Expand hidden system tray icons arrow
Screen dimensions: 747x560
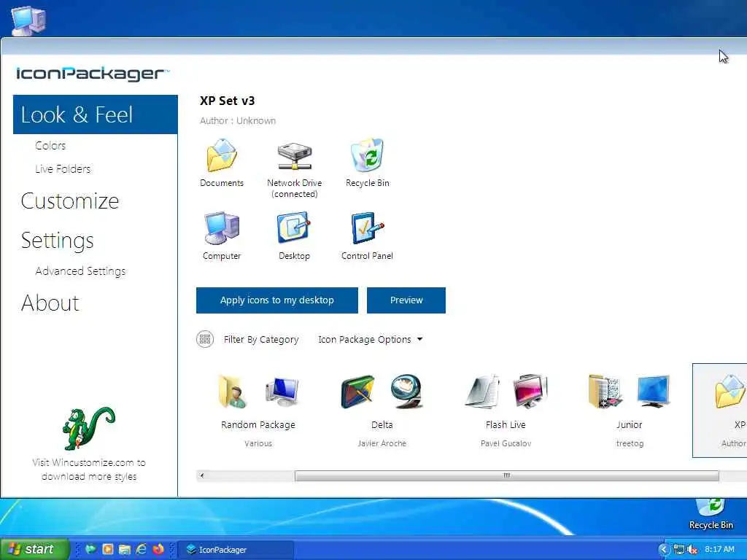click(x=664, y=550)
